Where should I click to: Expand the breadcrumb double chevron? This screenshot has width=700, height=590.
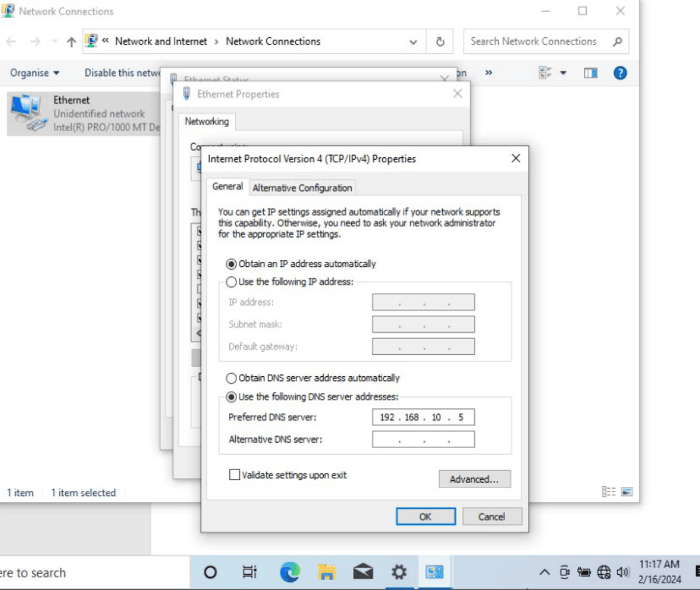[105, 41]
